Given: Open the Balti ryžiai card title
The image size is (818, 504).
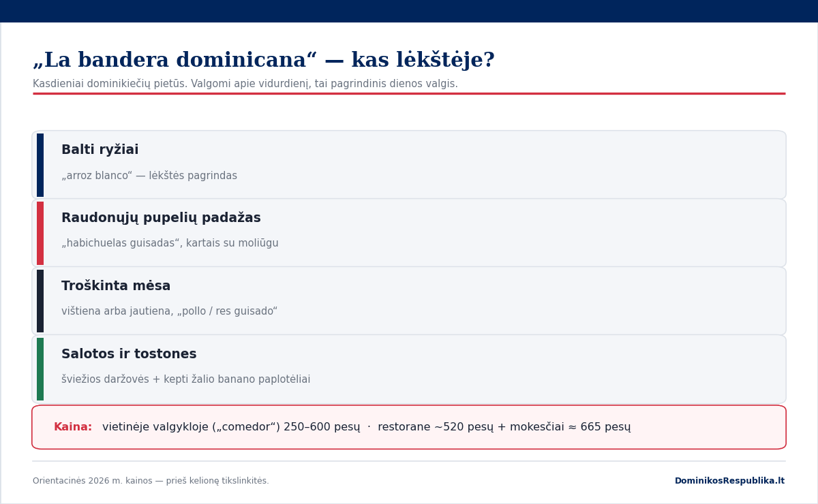Looking at the screenshot, I should pos(100,150).
